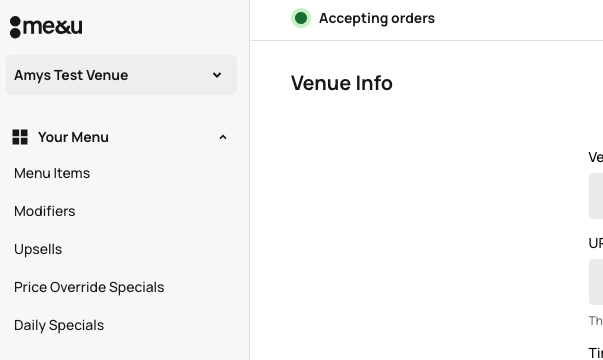Open the Upsells section
This screenshot has width=603, height=360.
click(38, 249)
